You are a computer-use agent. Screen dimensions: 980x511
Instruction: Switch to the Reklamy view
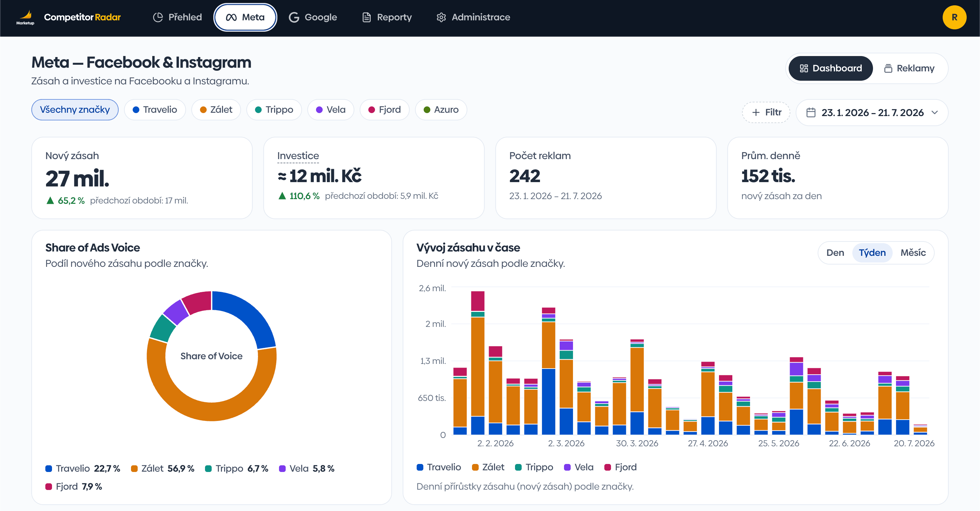pyautogui.click(x=909, y=68)
